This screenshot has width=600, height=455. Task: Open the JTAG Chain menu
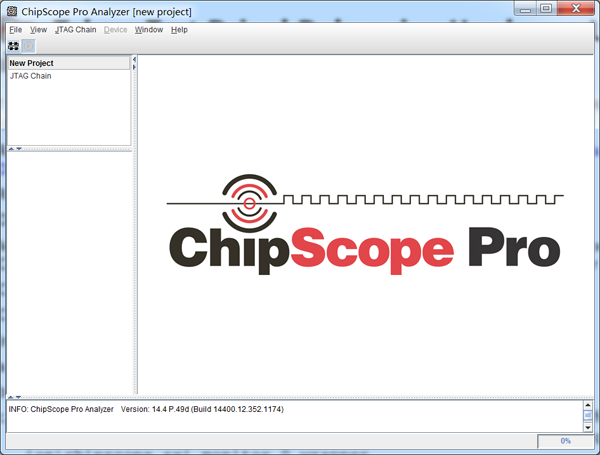76,30
